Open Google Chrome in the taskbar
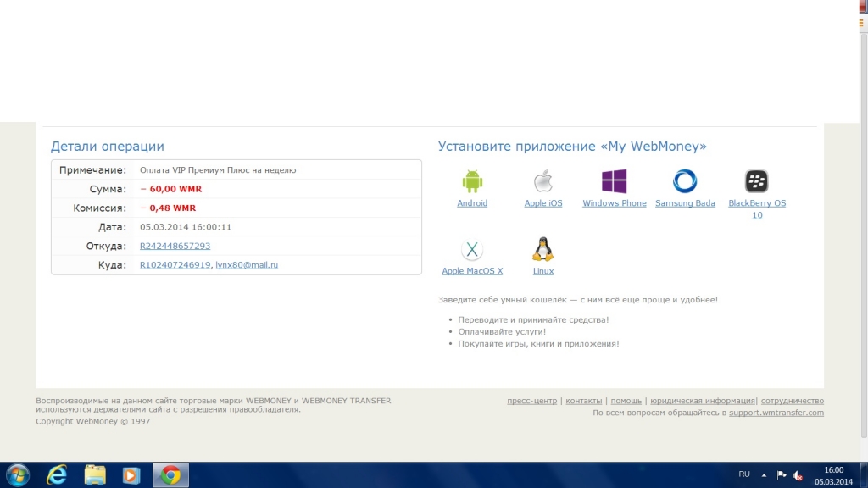This screenshot has width=868, height=488. coord(170,475)
